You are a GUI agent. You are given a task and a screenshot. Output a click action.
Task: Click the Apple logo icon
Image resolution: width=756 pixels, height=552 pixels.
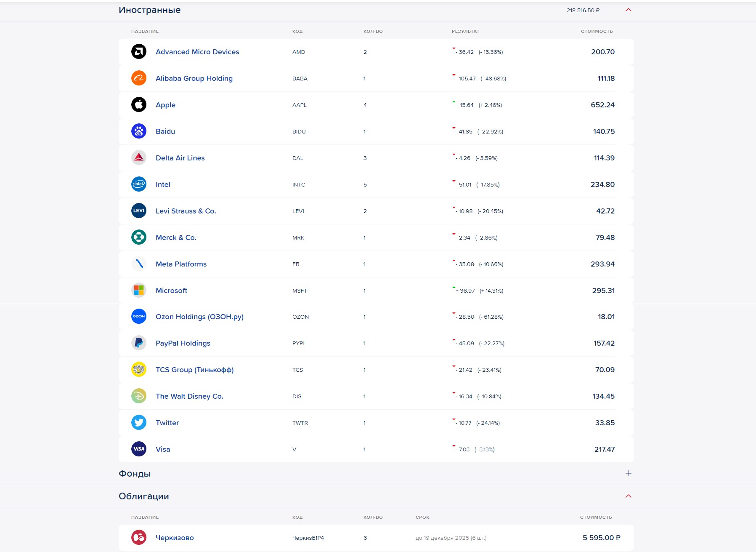click(x=139, y=105)
